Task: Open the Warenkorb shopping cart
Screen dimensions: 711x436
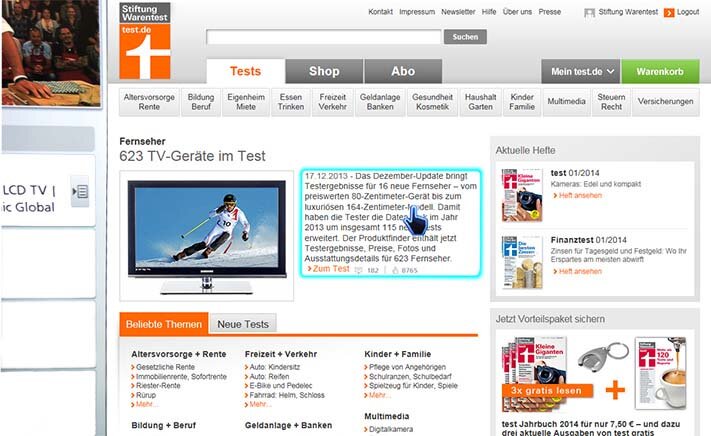Action: coord(660,72)
